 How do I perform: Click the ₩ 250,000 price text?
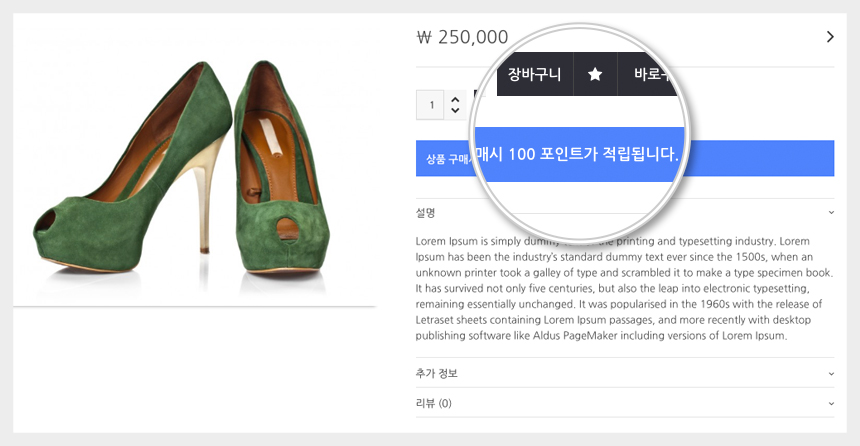[x=462, y=37]
